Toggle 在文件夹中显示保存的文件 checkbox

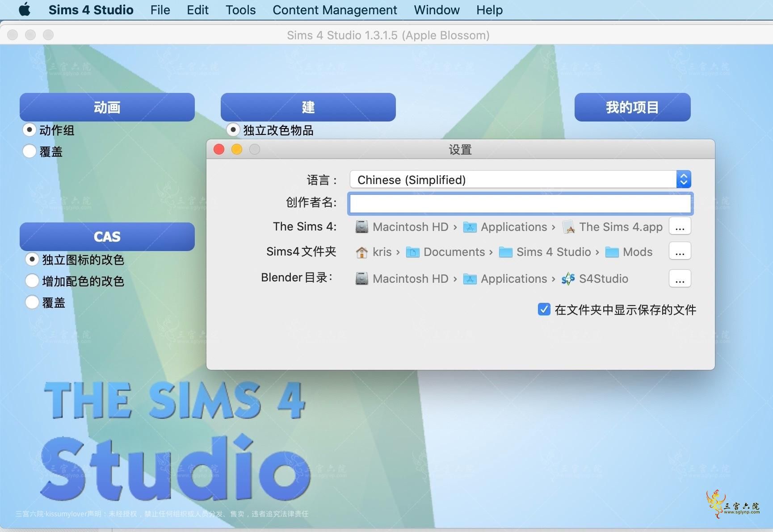pyautogui.click(x=544, y=309)
